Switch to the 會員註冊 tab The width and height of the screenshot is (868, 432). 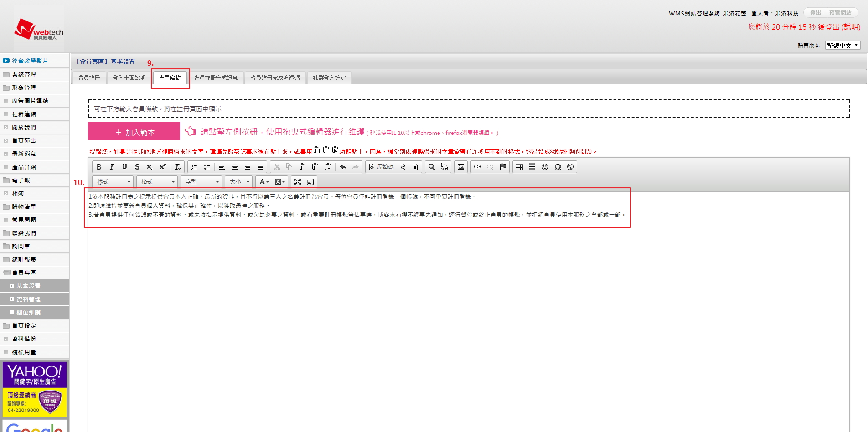point(89,78)
